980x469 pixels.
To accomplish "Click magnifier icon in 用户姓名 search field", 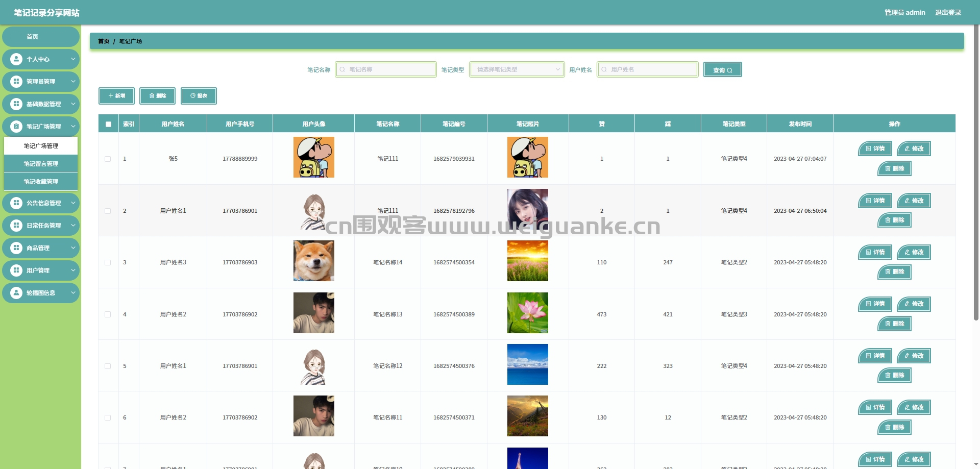I will [604, 69].
